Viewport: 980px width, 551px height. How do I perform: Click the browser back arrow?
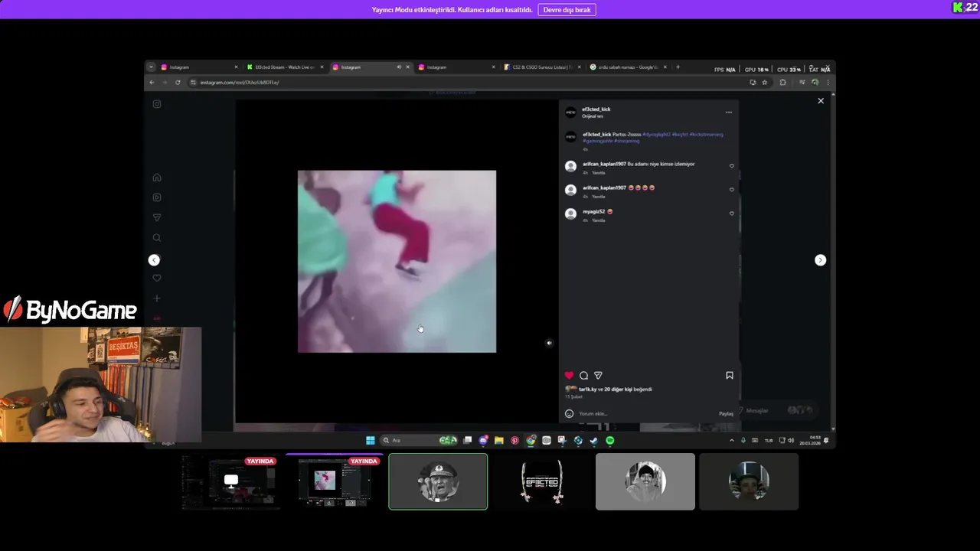coord(152,83)
